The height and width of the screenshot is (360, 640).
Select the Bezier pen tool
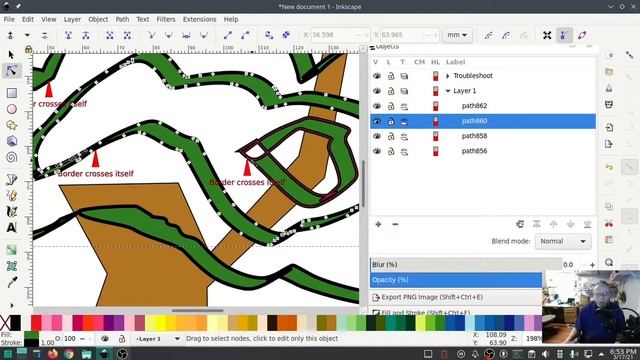click(x=11, y=180)
